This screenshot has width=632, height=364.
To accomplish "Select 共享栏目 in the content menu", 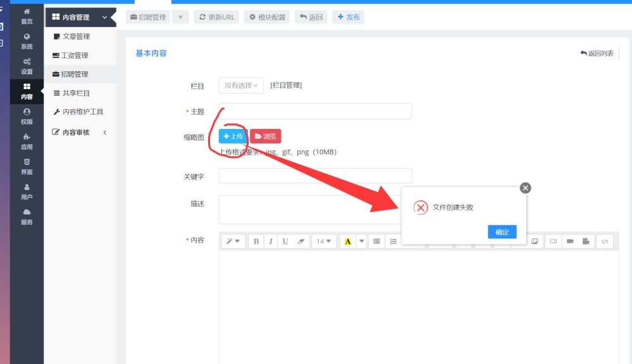I will tap(76, 93).
